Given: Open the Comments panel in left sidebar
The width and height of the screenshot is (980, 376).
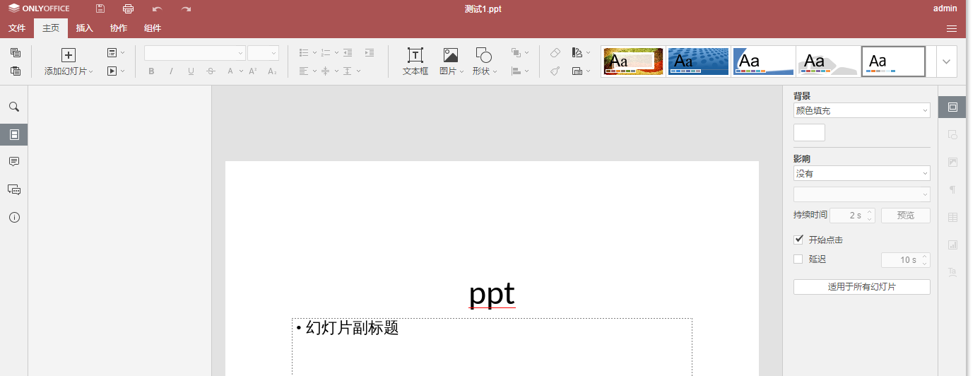Looking at the screenshot, I should [x=14, y=162].
